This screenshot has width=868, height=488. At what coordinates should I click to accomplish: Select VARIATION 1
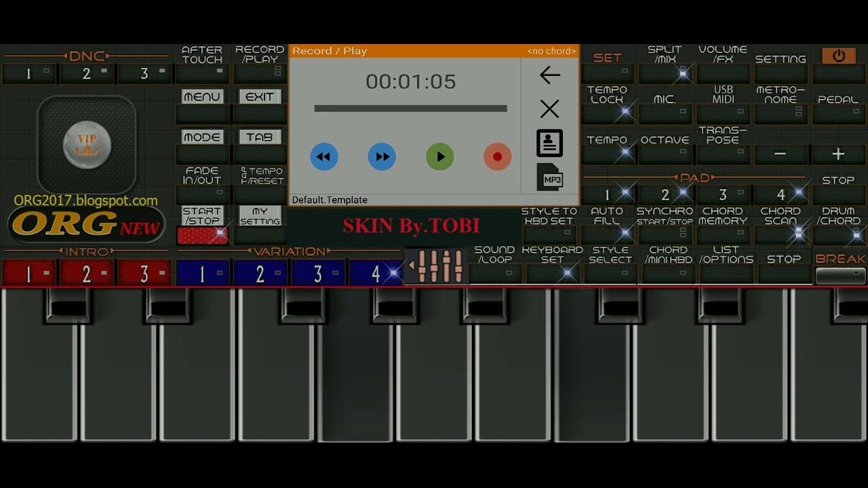(202, 274)
